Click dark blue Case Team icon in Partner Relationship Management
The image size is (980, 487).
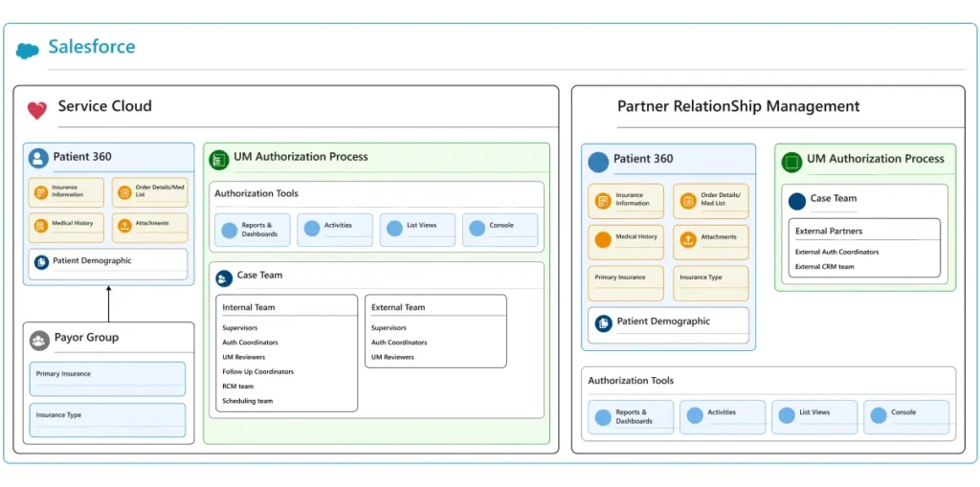(x=797, y=201)
